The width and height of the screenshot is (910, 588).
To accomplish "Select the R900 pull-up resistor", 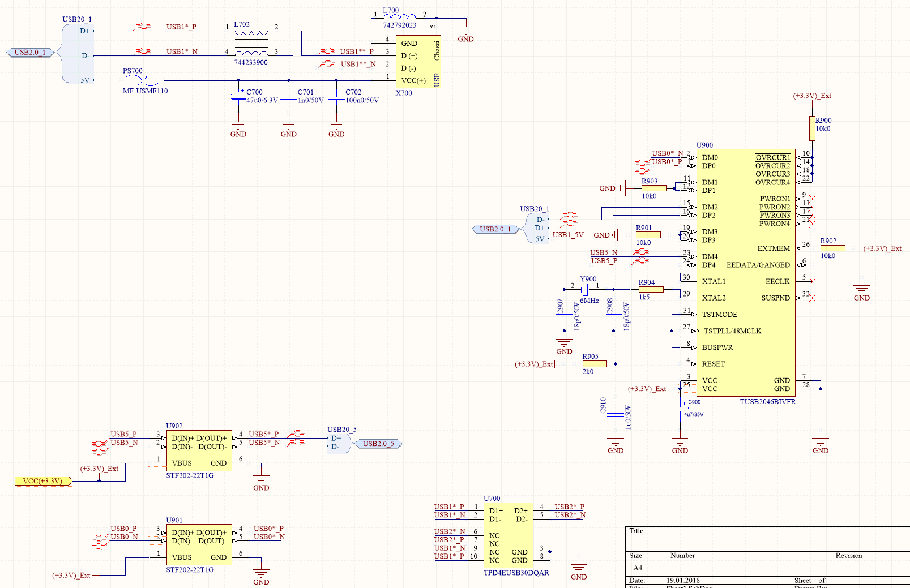I will pyautogui.click(x=812, y=128).
